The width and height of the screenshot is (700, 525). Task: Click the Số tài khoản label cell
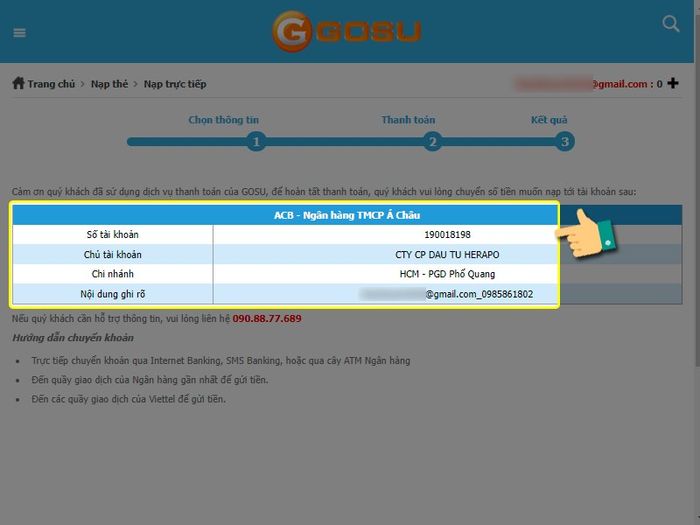tap(112, 235)
